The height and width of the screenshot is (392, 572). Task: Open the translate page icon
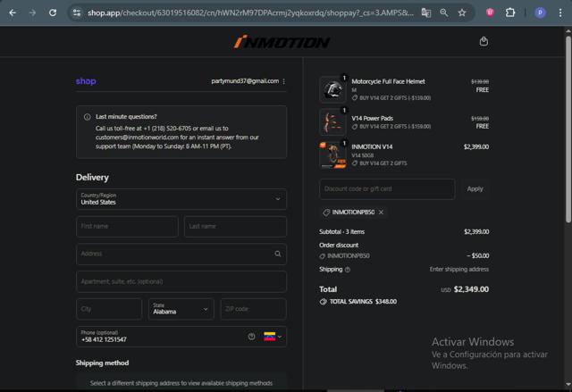click(426, 13)
